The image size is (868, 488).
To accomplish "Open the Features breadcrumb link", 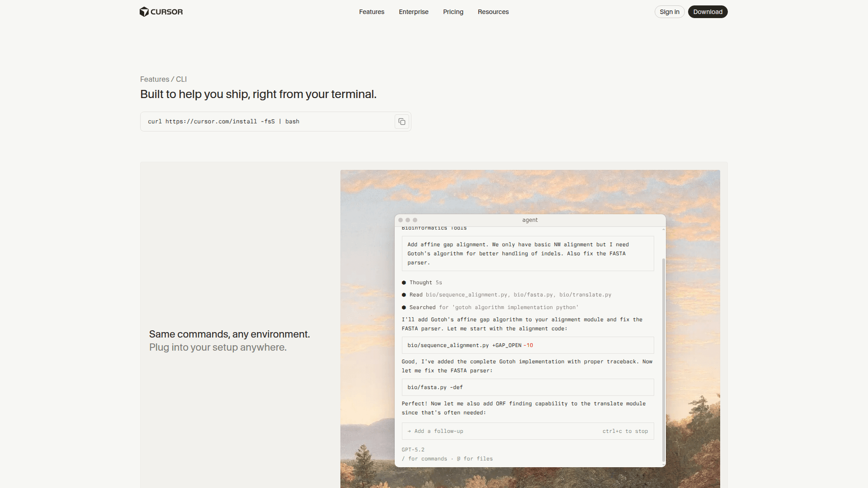I will tap(154, 79).
